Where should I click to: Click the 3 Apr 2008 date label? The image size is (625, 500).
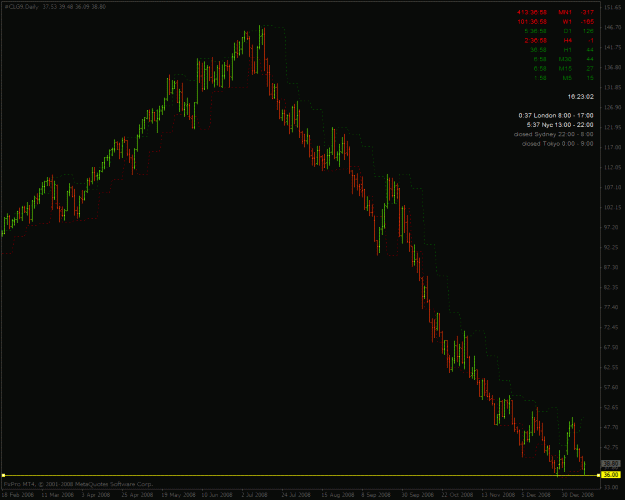click(96, 495)
